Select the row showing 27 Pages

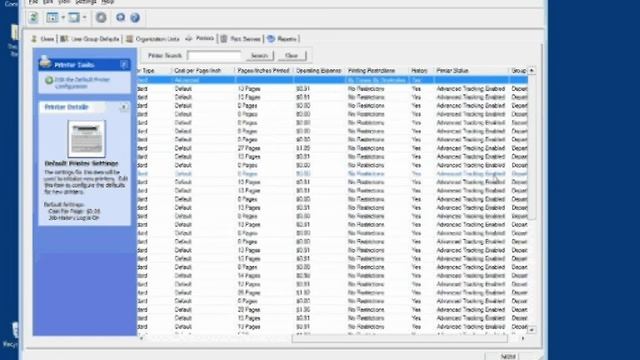pos(333,148)
